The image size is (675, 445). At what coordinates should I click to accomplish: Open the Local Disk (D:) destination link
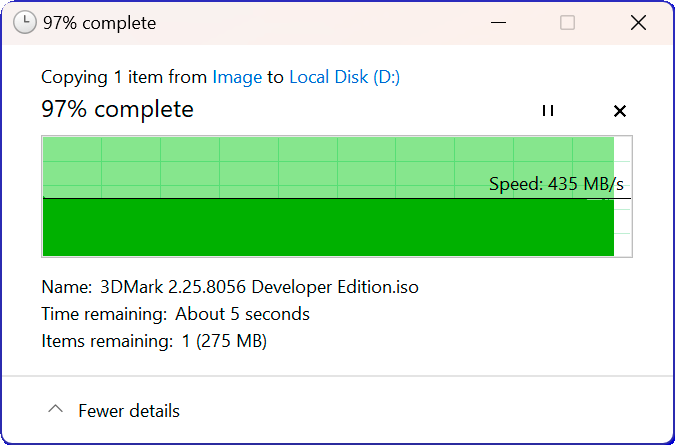(x=344, y=77)
